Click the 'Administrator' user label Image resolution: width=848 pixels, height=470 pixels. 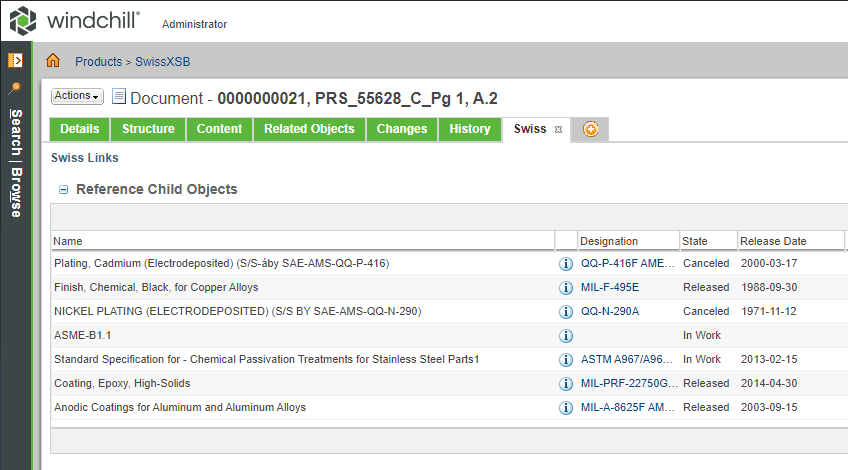195,24
